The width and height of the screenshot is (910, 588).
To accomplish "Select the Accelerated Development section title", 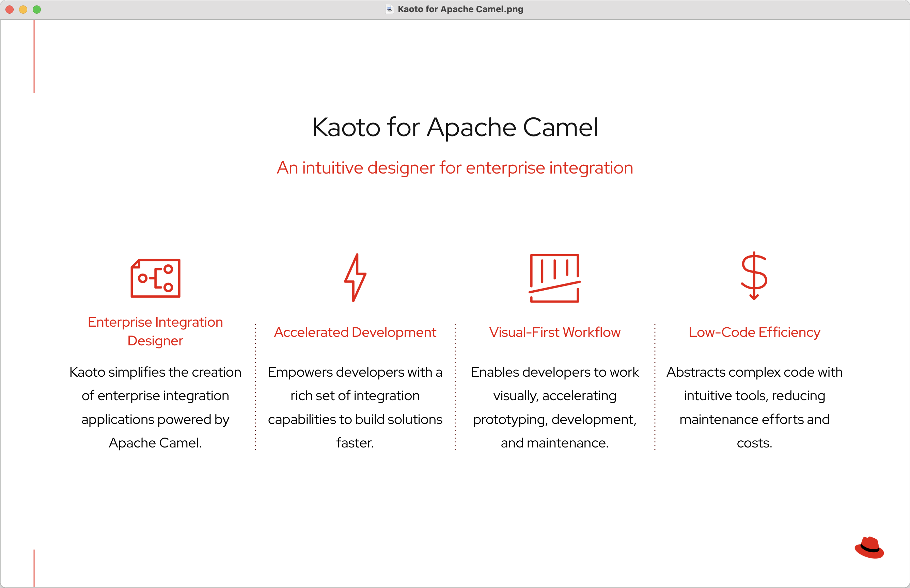I will [355, 332].
